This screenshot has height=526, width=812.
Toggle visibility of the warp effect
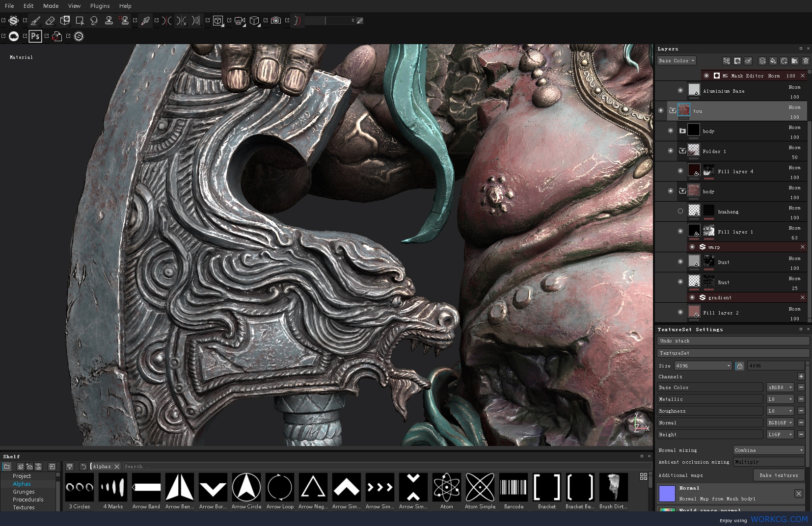[692, 247]
